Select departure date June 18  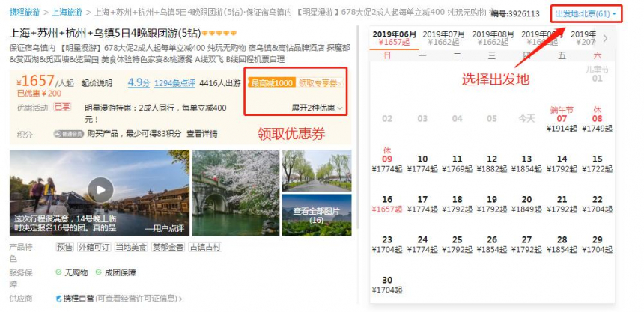tap(457, 204)
